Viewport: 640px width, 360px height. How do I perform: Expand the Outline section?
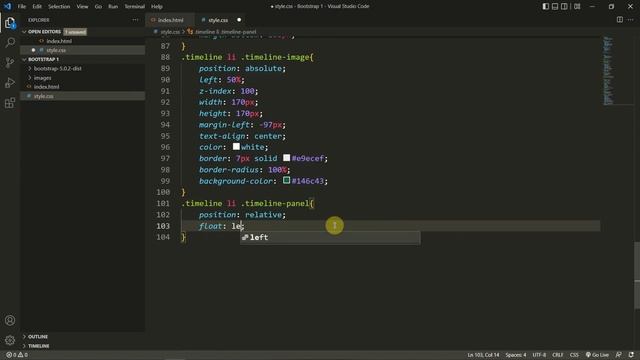pos(38,336)
